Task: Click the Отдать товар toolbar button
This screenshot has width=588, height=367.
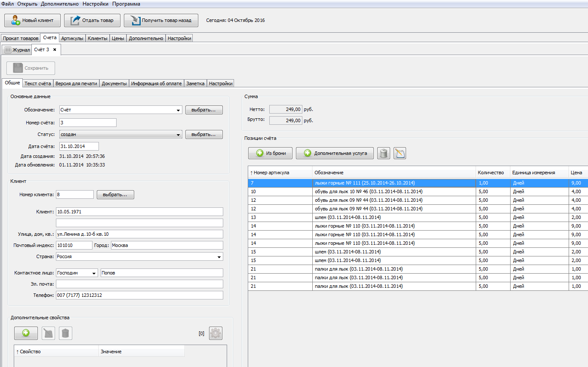Action: tap(92, 20)
